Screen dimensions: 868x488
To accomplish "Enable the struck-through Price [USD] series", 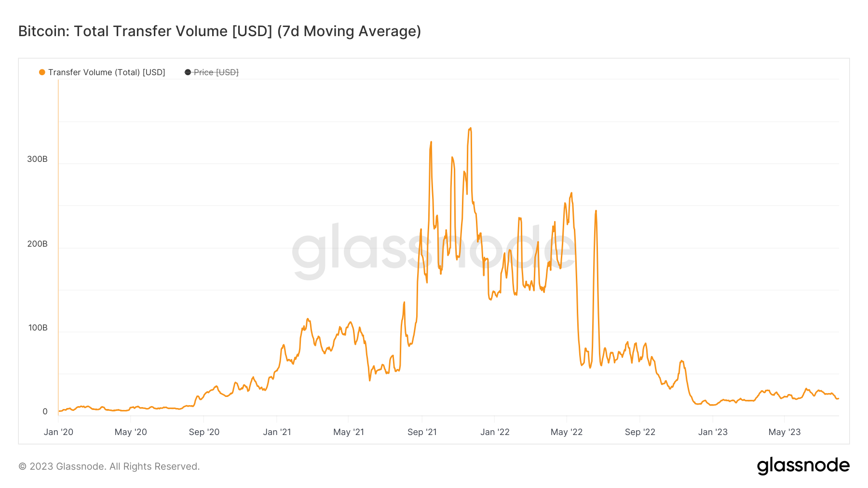I will tap(212, 72).
